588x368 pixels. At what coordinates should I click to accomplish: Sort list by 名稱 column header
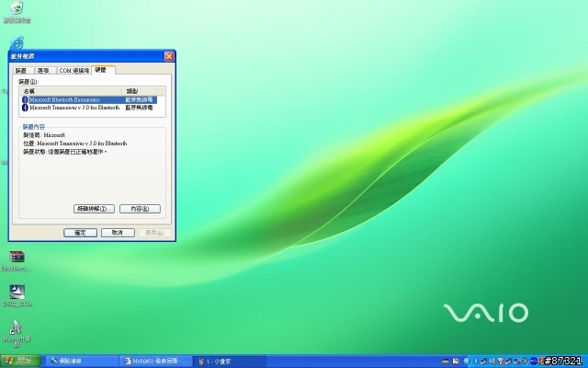[71, 91]
